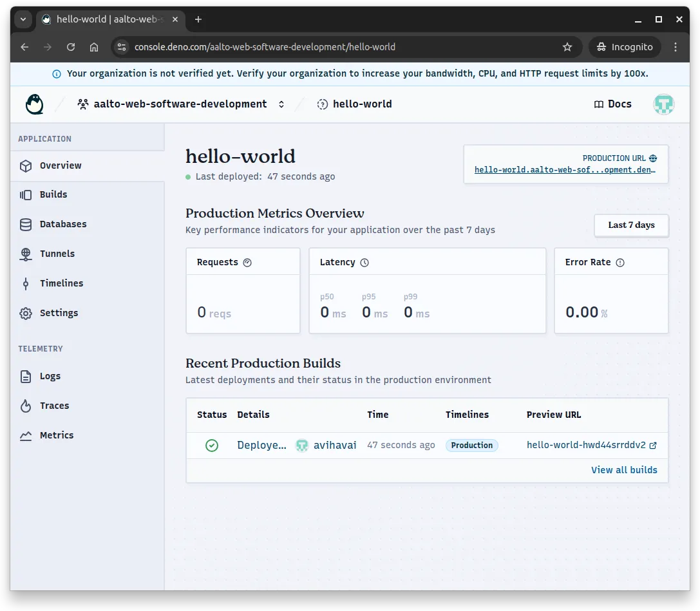Open the Last 7 days time range selector

click(631, 225)
